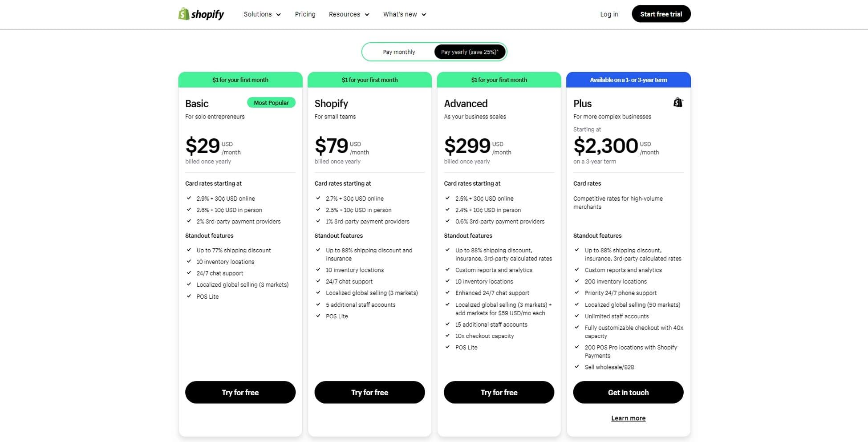Click Try for free under the Advanced plan
The height and width of the screenshot is (442, 868).
[499, 392]
